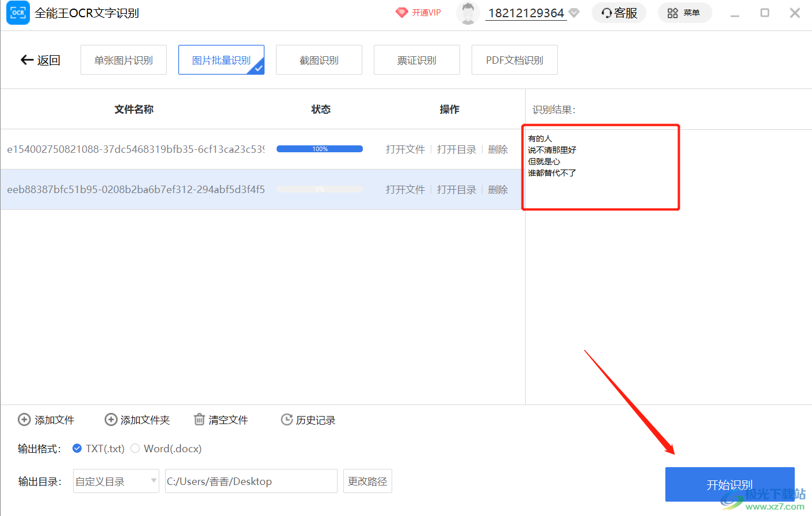This screenshot has width=812, height=516.
Task: Click the back arrow icon
Action: 27,60
